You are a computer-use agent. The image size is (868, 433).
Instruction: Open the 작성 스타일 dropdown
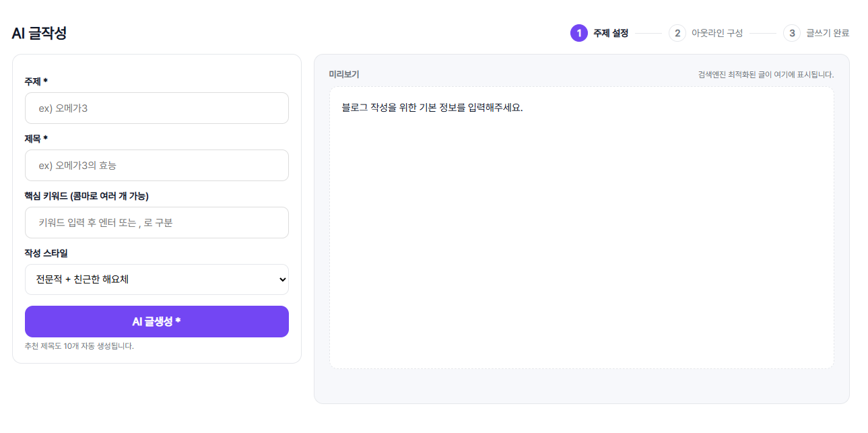pos(156,279)
